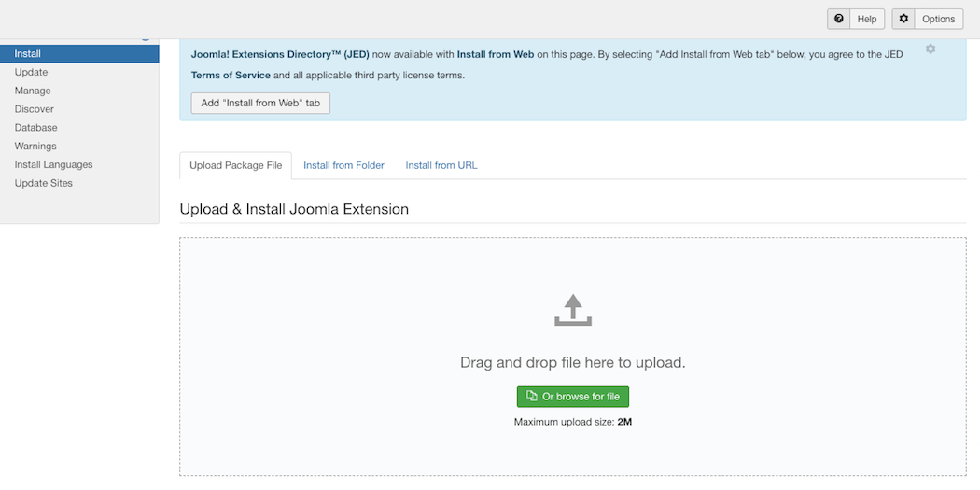
Task: Open Install Languages in the sidebar
Action: point(53,165)
